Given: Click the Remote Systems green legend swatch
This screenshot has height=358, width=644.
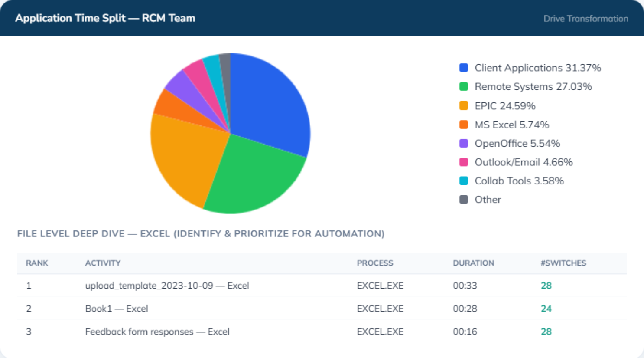Looking at the screenshot, I should pos(463,86).
